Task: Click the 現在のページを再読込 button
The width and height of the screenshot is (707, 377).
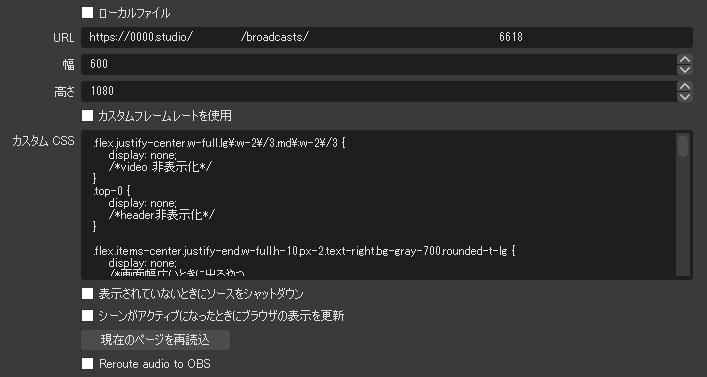Action: pyautogui.click(x=155, y=340)
